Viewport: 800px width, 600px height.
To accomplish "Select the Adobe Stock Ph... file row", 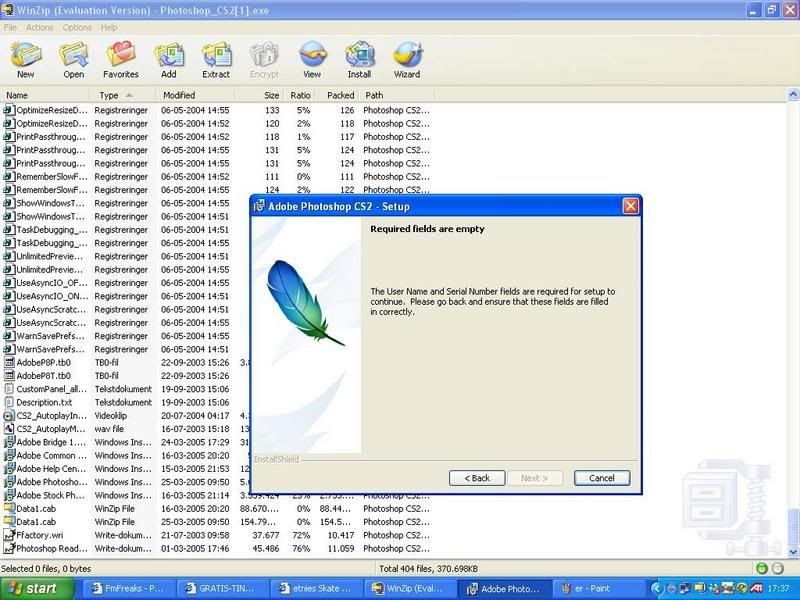I will pyautogui.click(x=217, y=495).
